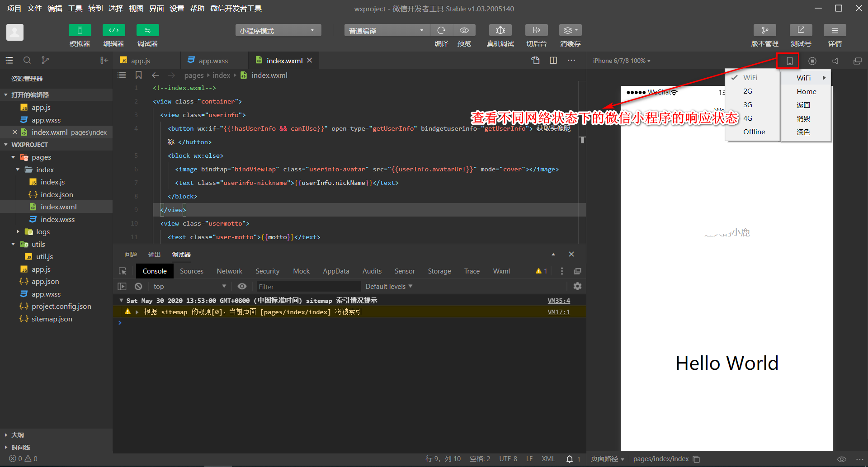This screenshot has width=868, height=467.
Task: Select 2G network option
Action: [x=753, y=91]
